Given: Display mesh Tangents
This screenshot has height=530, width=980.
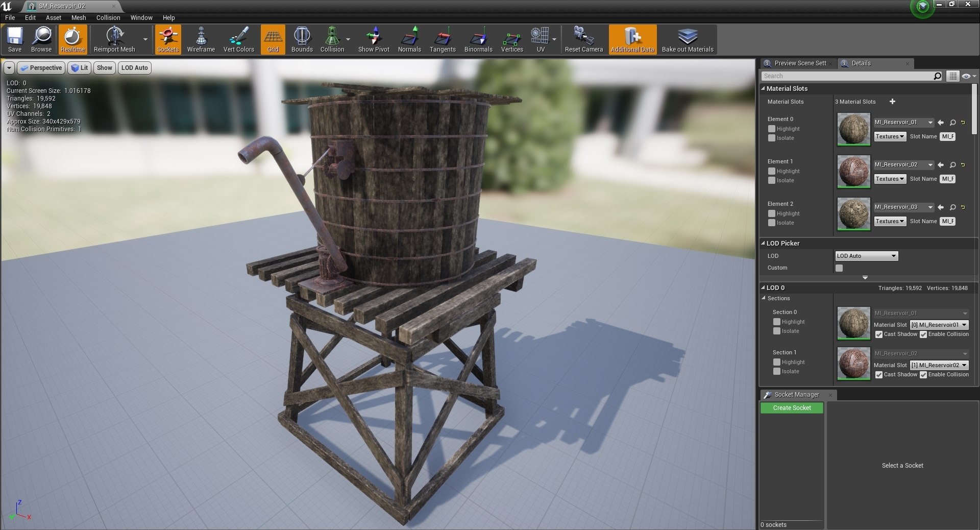Looking at the screenshot, I should pos(443,39).
